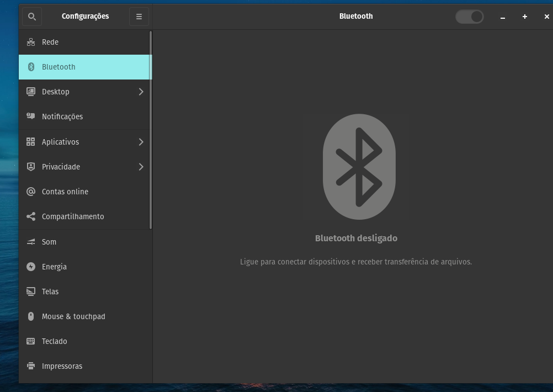Expand the Privacidade submenu chevron

coord(141,167)
